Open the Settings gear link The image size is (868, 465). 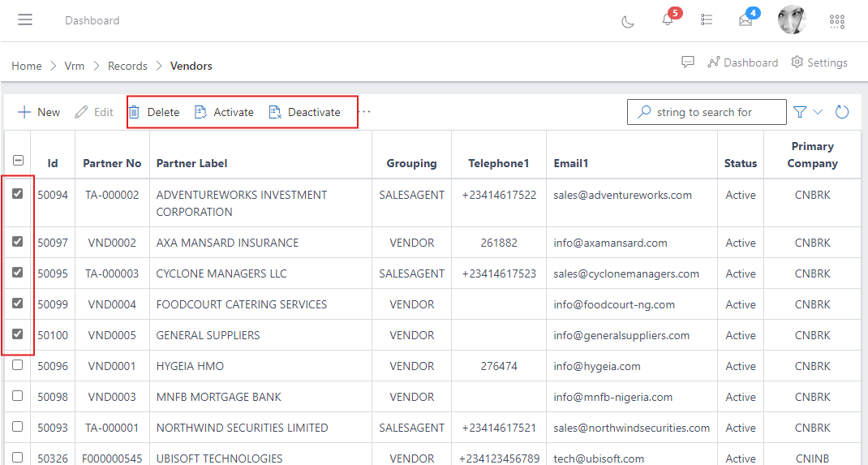[819, 62]
